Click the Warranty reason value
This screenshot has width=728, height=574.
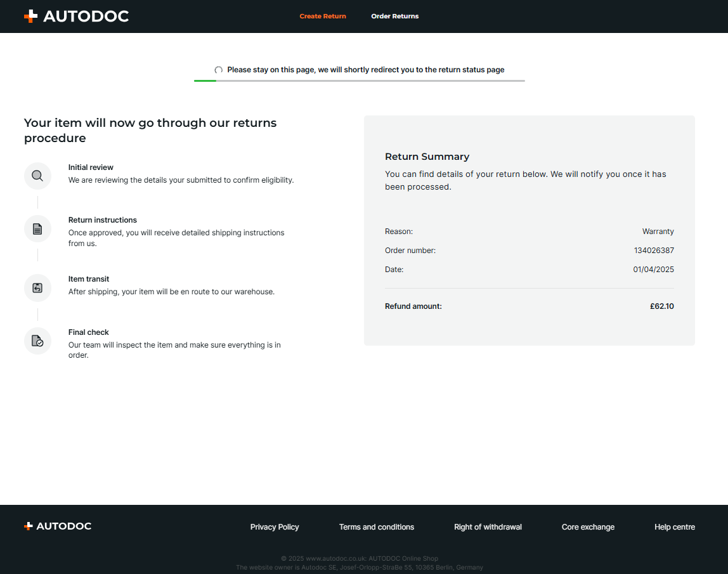658,232
